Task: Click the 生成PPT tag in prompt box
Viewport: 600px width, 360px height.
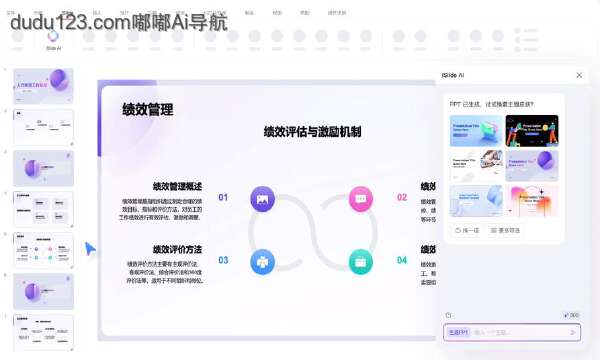Action: pyautogui.click(x=459, y=332)
